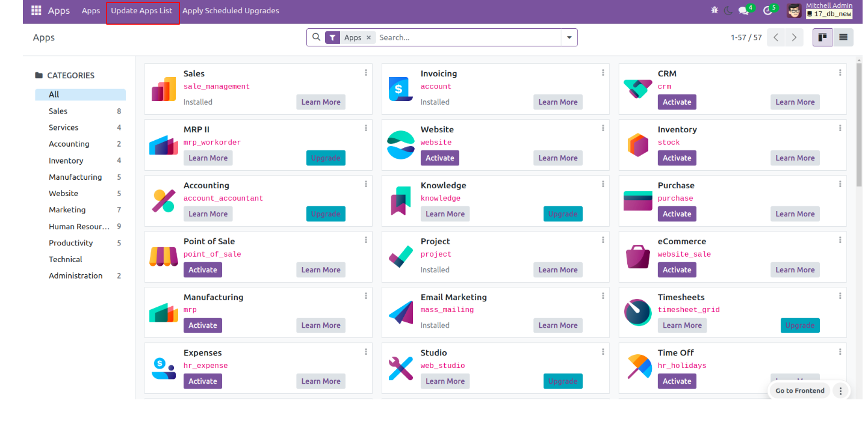Click the Timesheets app icon
This screenshot has height=421, width=868.
[638, 313]
